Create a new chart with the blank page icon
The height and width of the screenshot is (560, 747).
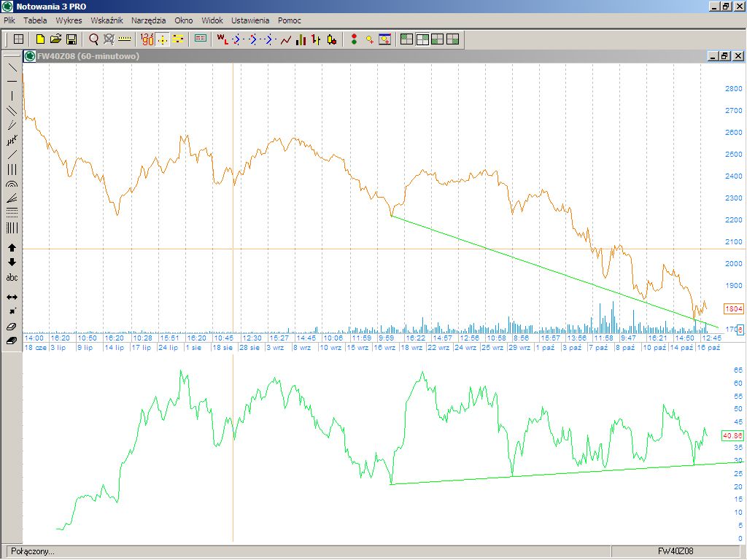(x=41, y=39)
